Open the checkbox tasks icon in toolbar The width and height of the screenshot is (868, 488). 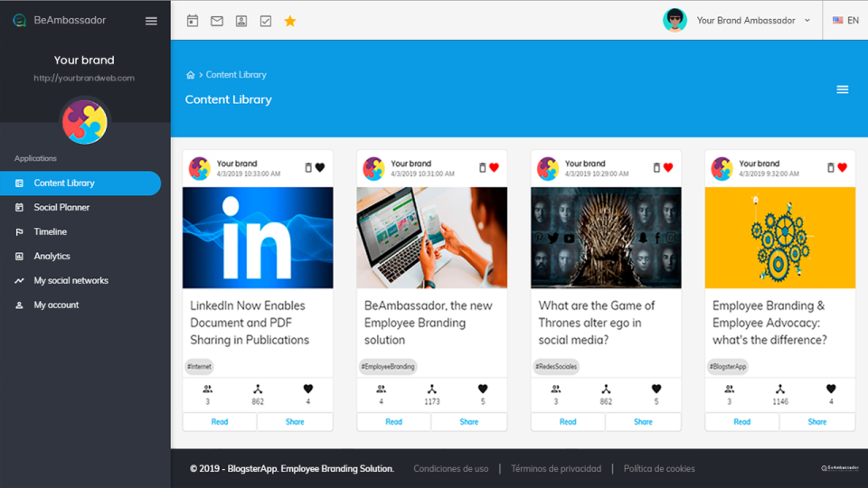point(266,21)
